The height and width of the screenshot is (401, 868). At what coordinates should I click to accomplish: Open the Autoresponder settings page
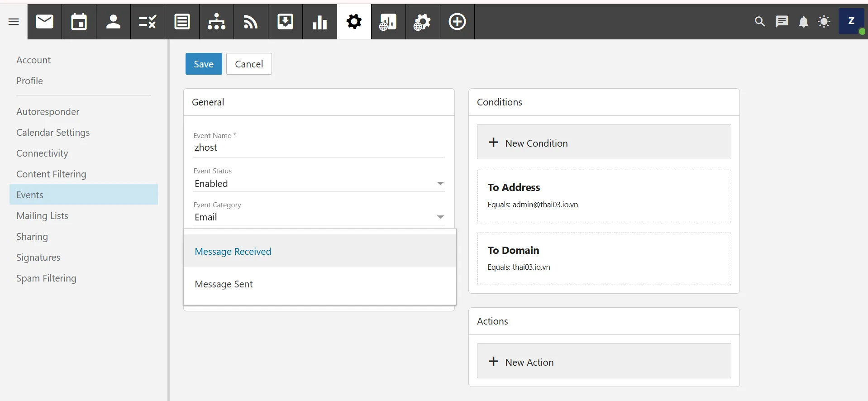coord(48,112)
